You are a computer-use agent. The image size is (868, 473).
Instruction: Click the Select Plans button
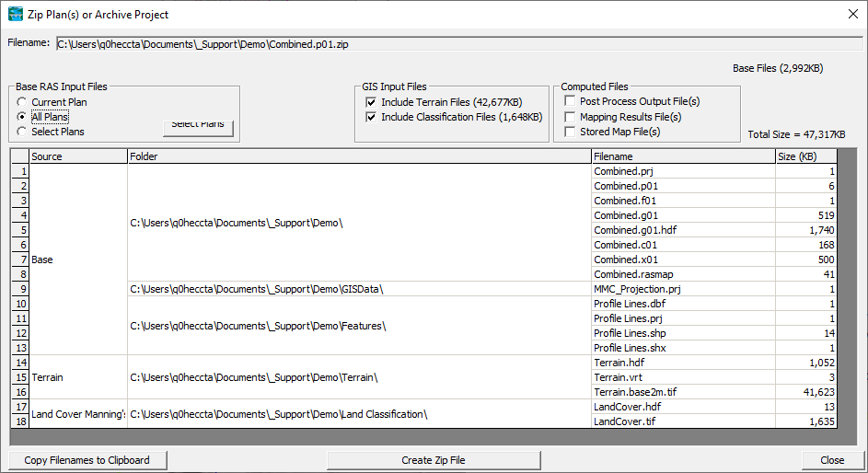tap(198, 128)
